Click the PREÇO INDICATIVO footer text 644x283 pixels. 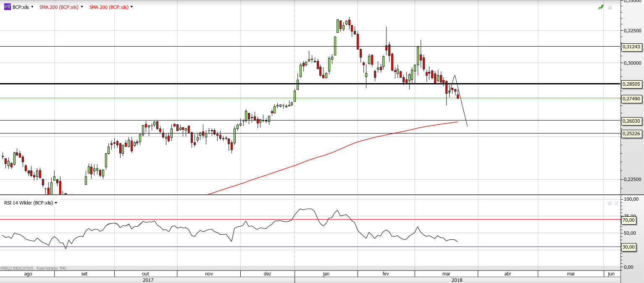click(17, 268)
